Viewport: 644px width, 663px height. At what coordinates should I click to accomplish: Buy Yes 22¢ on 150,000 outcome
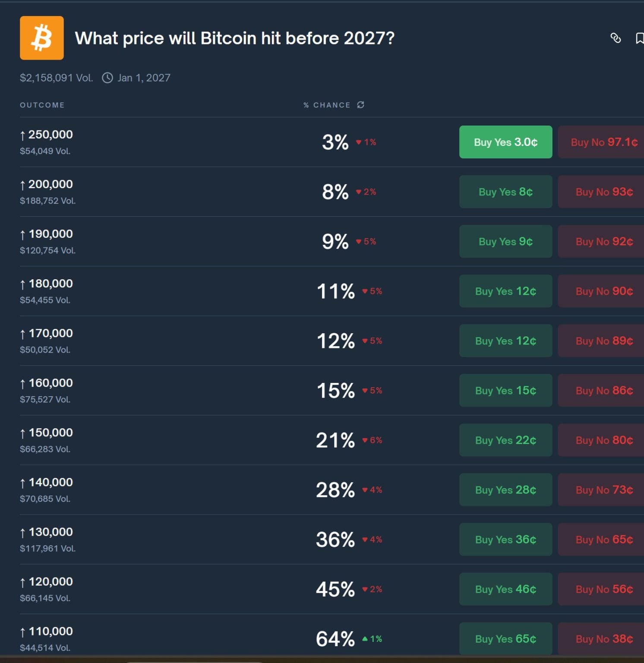point(505,440)
